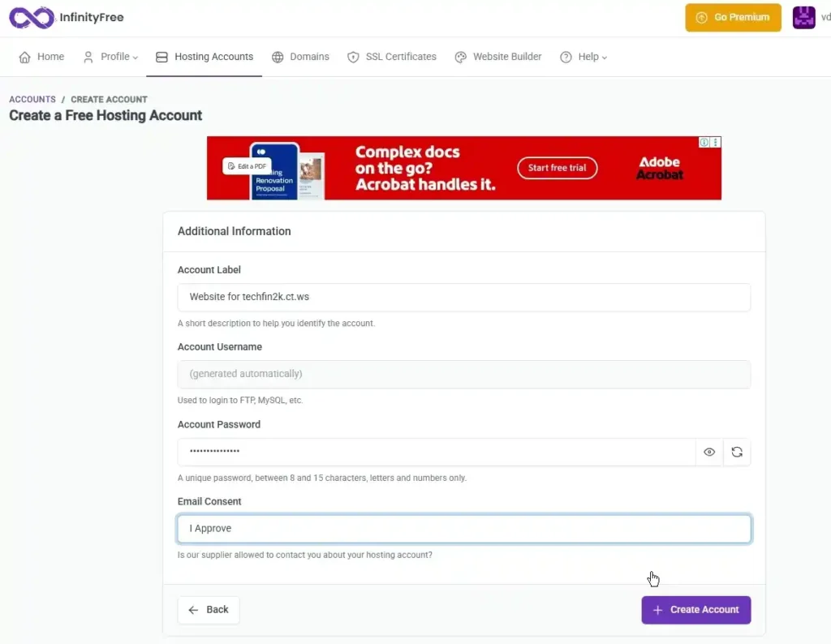Open the user avatar menu
Viewport: 831px width, 644px height.
pos(803,18)
